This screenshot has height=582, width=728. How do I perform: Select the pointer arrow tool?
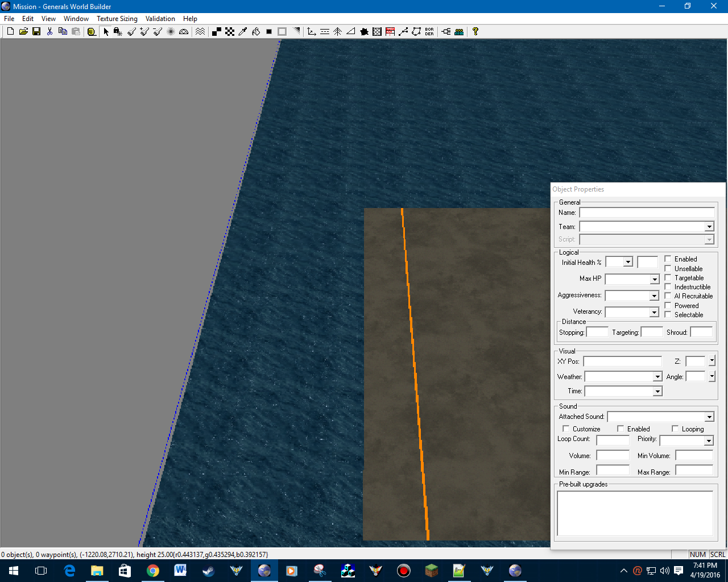click(x=106, y=32)
